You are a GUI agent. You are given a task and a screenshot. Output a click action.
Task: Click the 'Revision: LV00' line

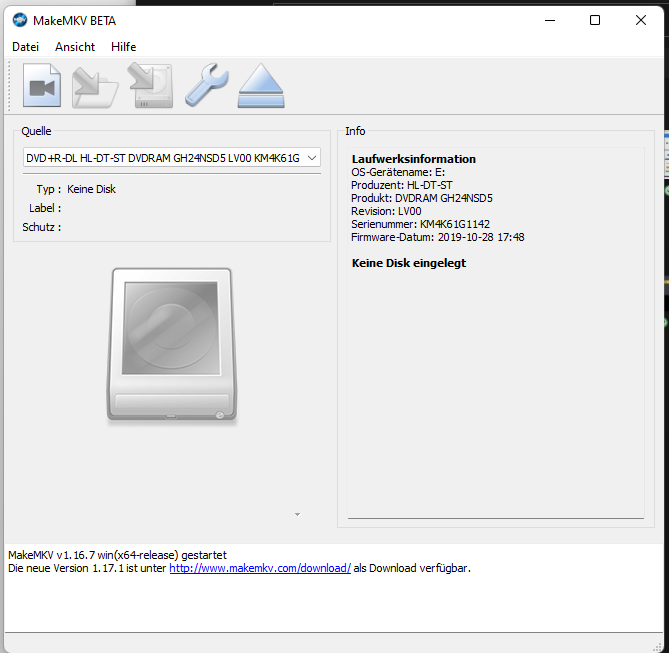pos(386,211)
